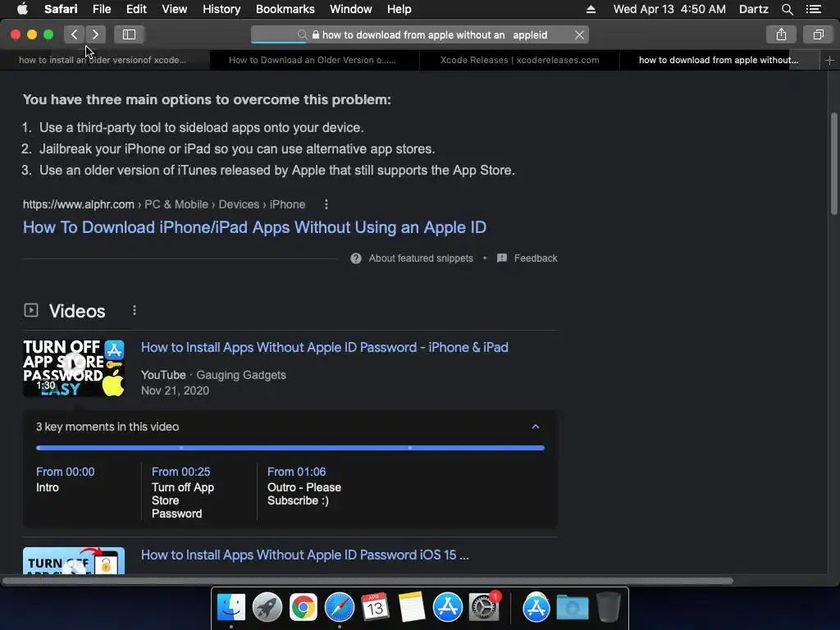Image resolution: width=840 pixels, height=630 pixels.
Task: Click the eject icon in menu bar
Action: [591, 9]
